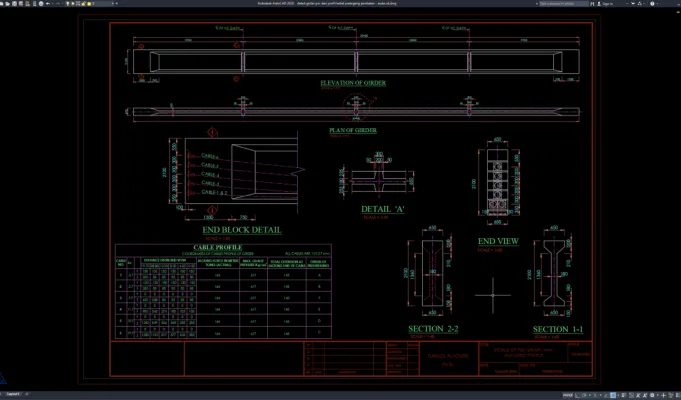Expand the Help dropdown arrow
681x400 pixels.
[657, 3]
